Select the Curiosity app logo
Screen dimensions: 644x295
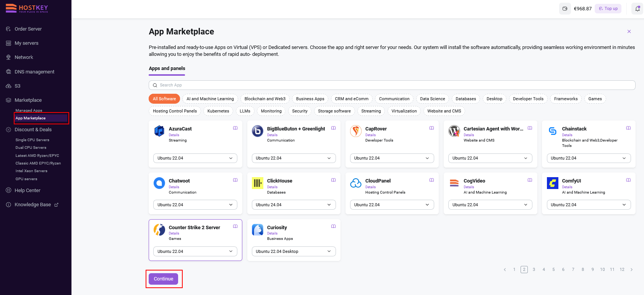pos(258,230)
